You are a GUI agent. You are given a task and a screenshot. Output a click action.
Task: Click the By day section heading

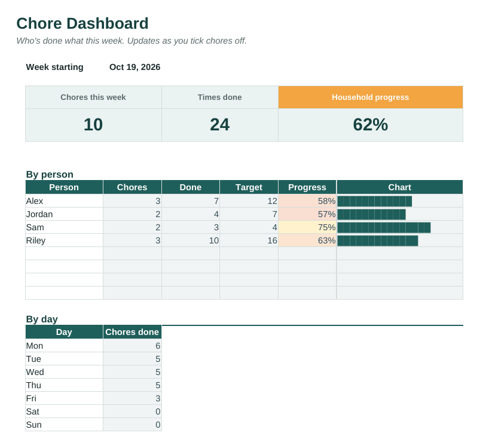point(42,319)
